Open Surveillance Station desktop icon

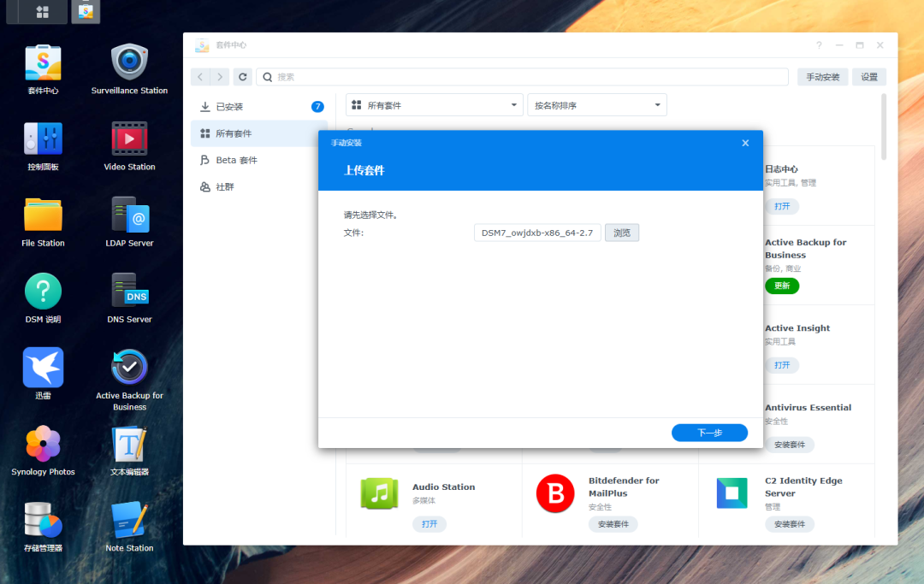tap(130, 62)
